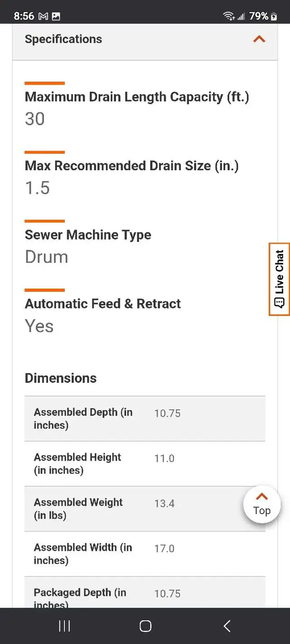The width and height of the screenshot is (290, 644).
Task: Tap the Gmail notification icon in status bar
Action: 43,16
